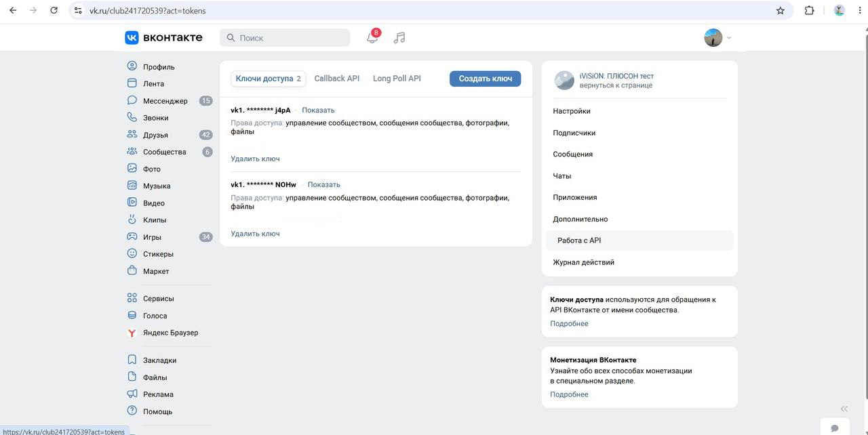Bookmark page with star icon
Image resolution: width=868 pixels, height=435 pixels.
click(781, 11)
